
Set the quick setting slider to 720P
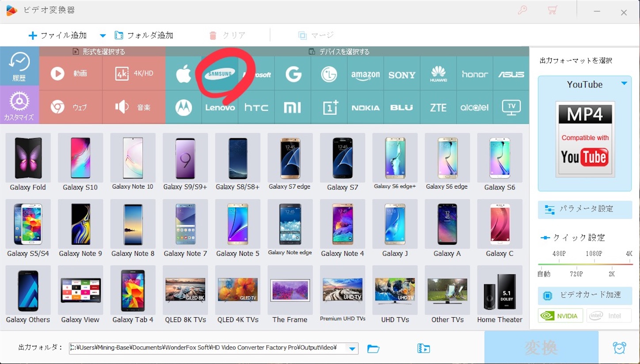coord(576,274)
